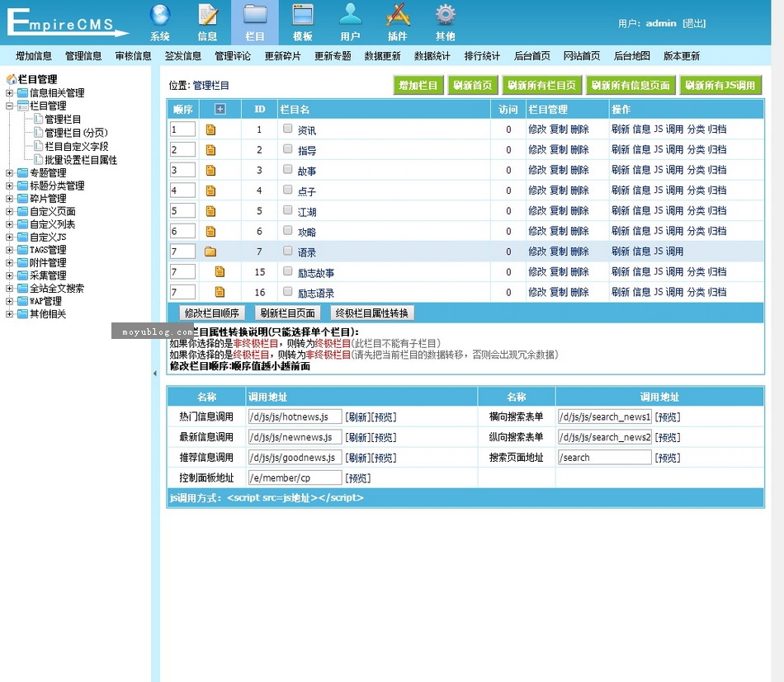Click the document icon in 江湖 row

(210, 211)
